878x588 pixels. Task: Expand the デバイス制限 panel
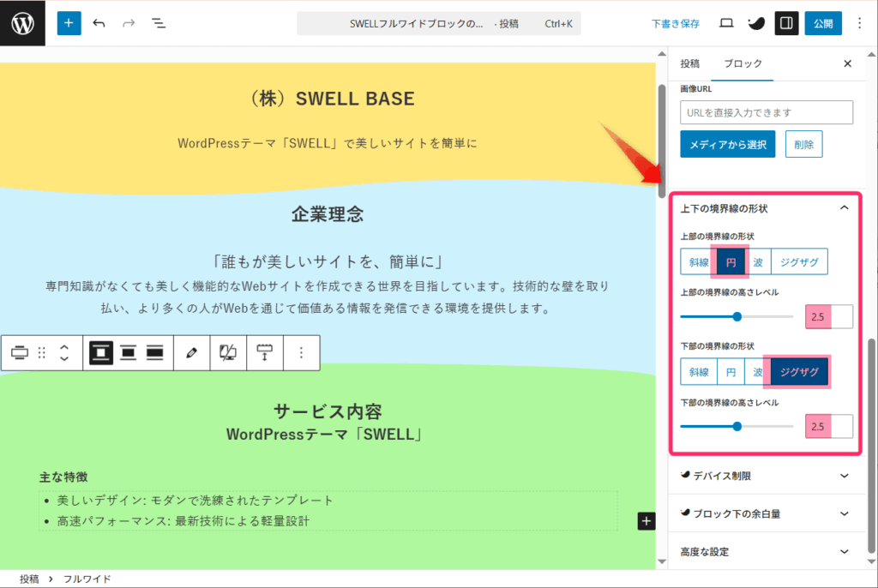click(767, 476)
